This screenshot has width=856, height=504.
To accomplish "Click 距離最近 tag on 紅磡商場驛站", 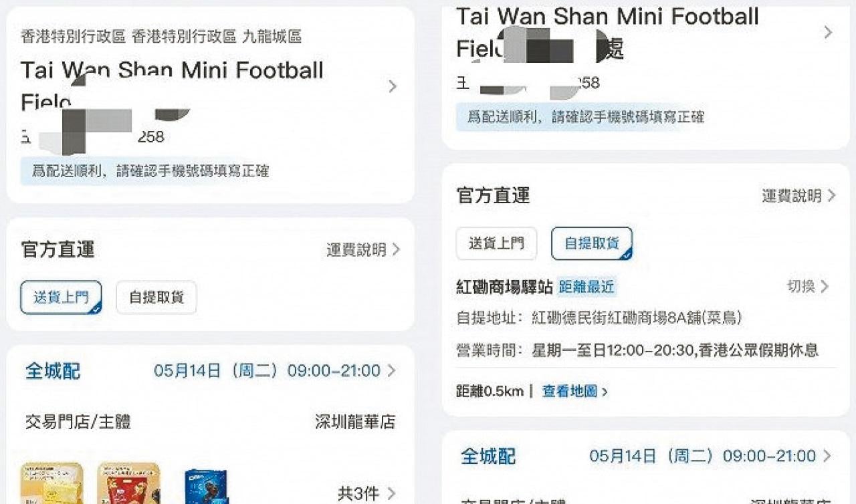I will pos(586,287).
